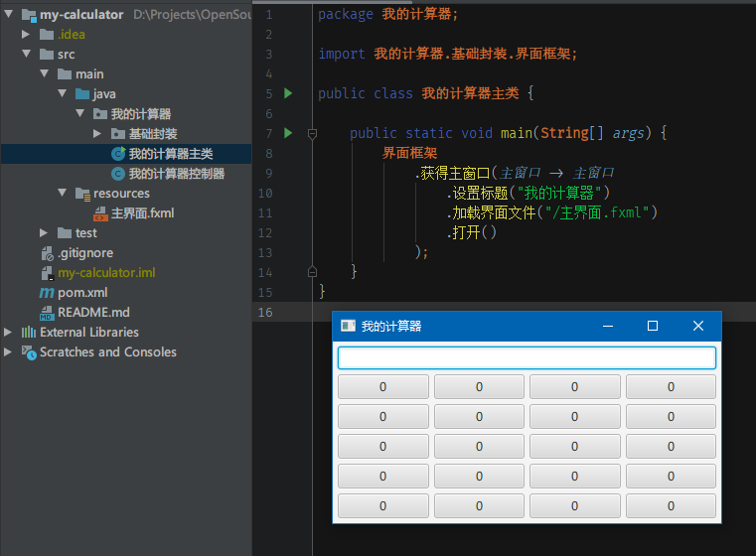
Task: Collapse the src folder arrow
Action: click(26, 54)
